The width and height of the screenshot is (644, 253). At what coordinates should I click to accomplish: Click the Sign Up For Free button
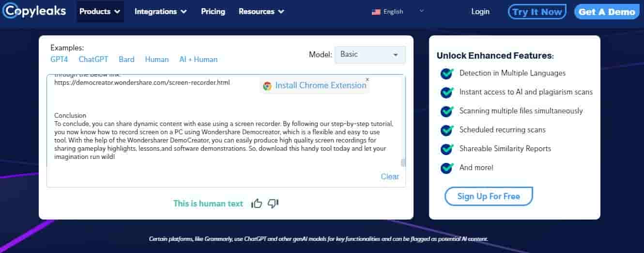[489, 196]
